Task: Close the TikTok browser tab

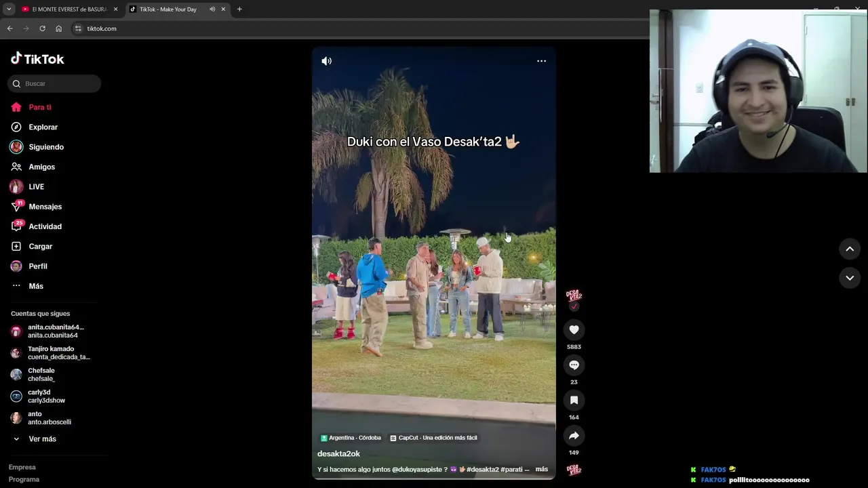Action: [223, 9]
